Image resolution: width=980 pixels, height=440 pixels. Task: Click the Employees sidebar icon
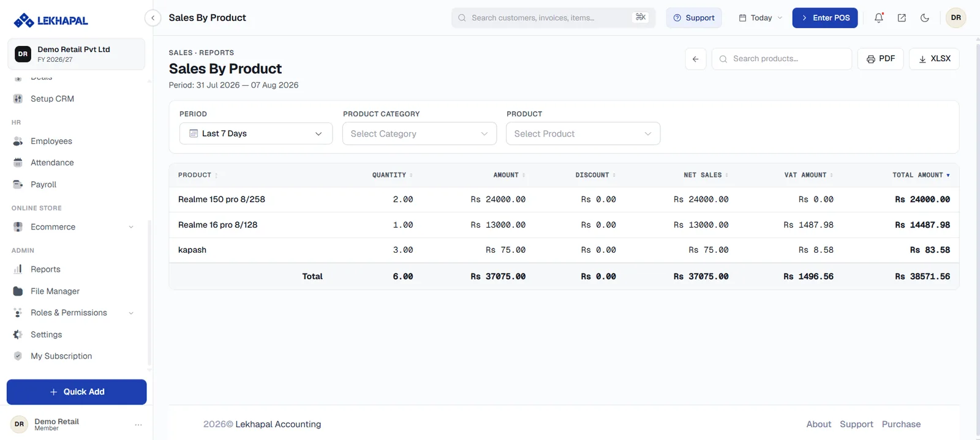pos(18,141)
